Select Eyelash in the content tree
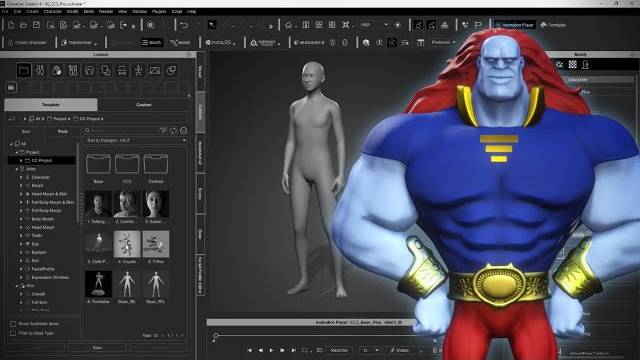The height and width of the screenshot is (360, 640). 39,252
